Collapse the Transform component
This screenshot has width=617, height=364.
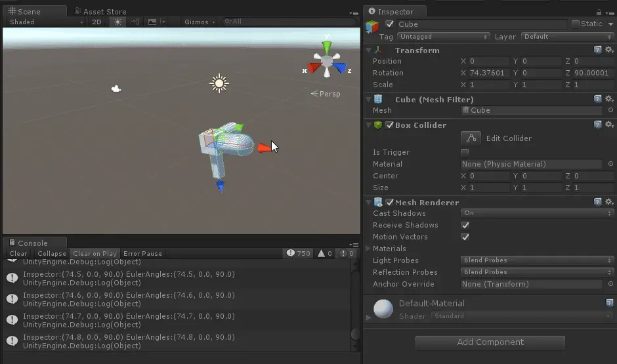pyautogui.click(x=369, y=51)
